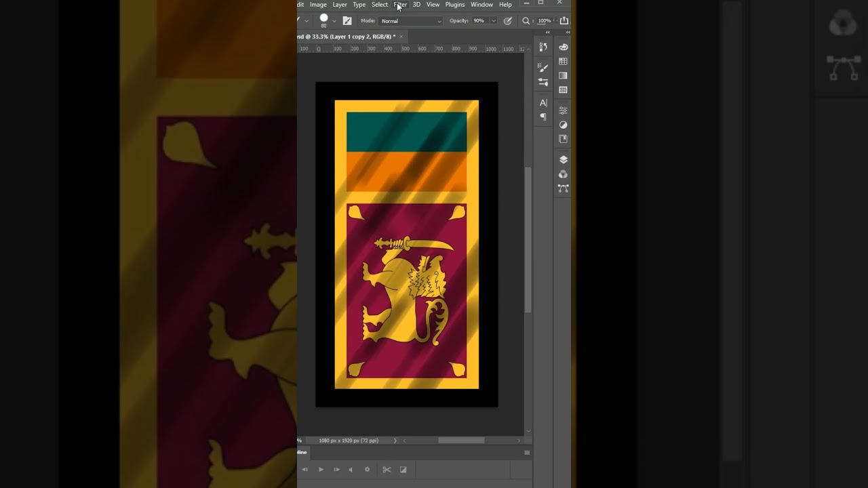Open the Help menu

[505, 5]
